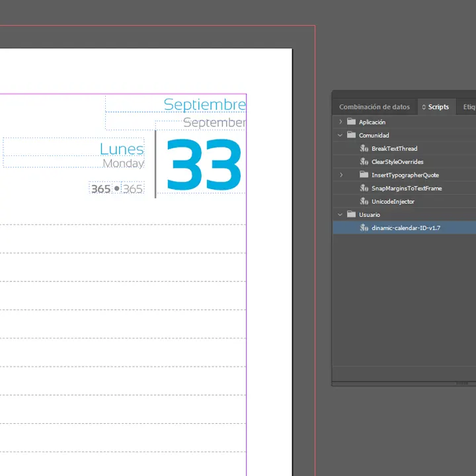The width and height of the screenshot is (476, 476).
Task: Click the Usuario folder icon
Action: click(x=352, y=215)
